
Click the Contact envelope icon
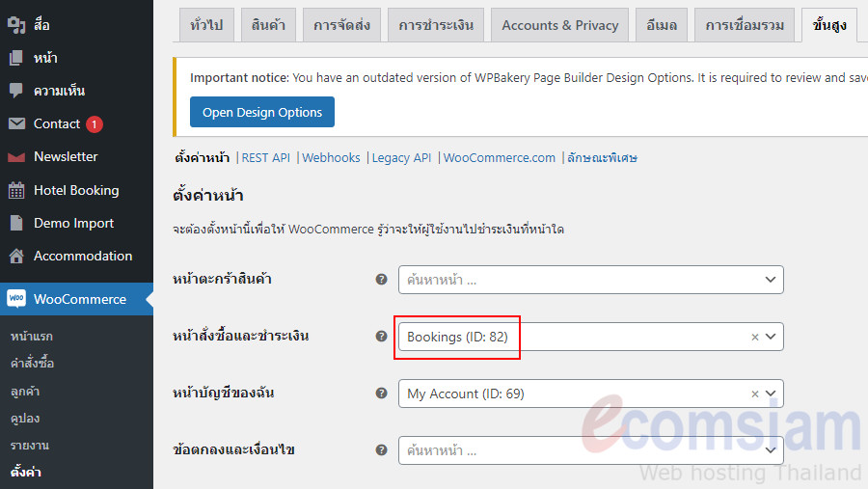[16, 123]
